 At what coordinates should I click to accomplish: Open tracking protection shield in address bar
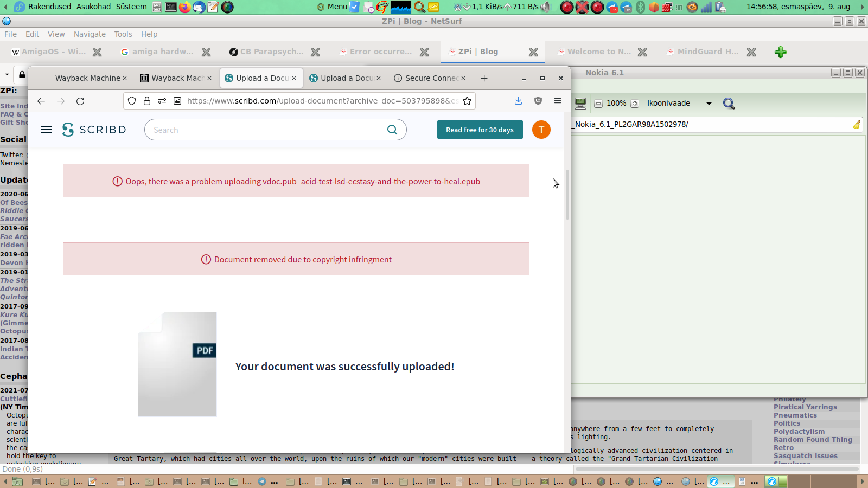132,101
